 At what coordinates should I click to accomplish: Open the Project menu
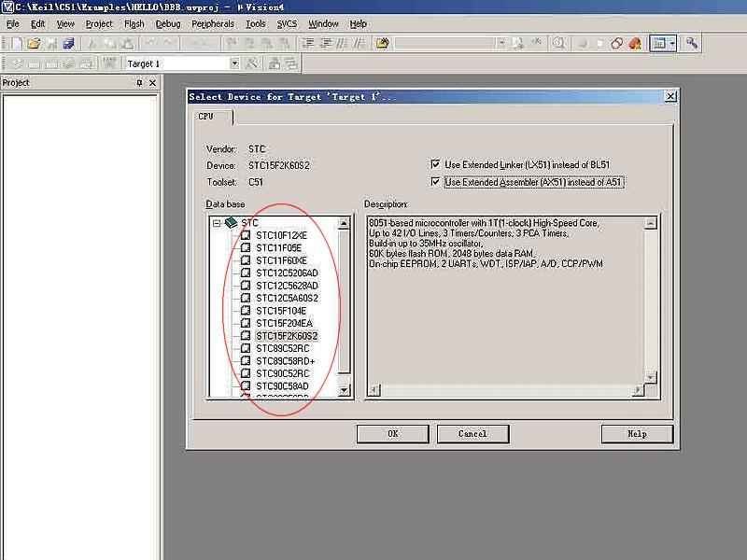[99, 24]
